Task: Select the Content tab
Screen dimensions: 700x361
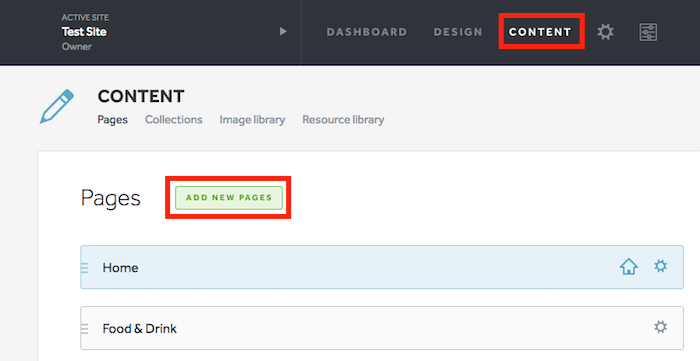Action: pos(540,32)
